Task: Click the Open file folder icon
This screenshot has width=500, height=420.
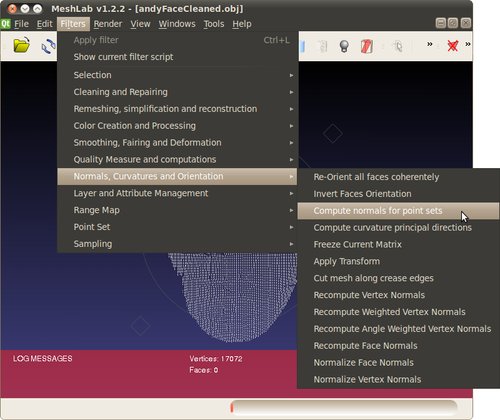Action: pyautogui.click(x=22, y=45)
